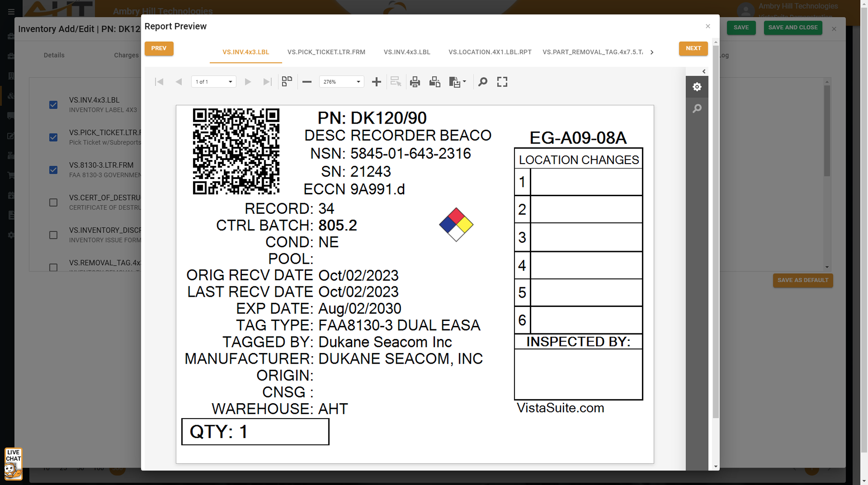Open the 276% zoom level dropdown
868x485 pixels.
click(x=358, y=82)
